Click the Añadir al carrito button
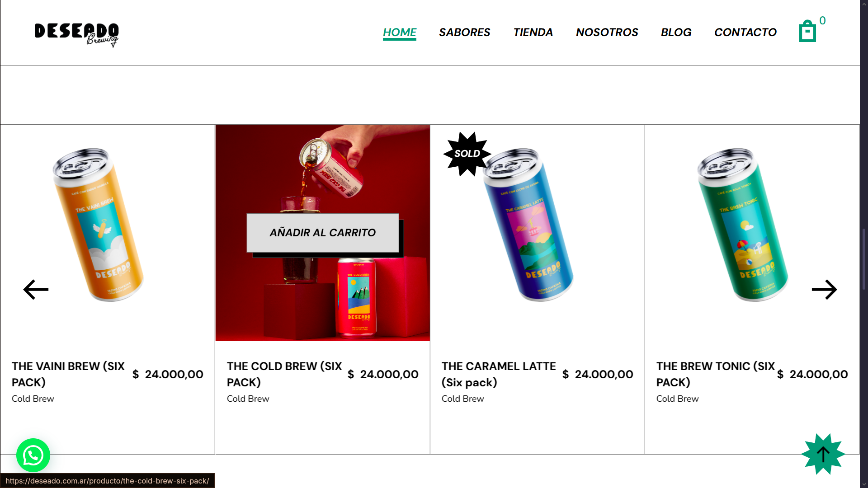This screenshot has width=868, height=488. (x=323, y=233)
